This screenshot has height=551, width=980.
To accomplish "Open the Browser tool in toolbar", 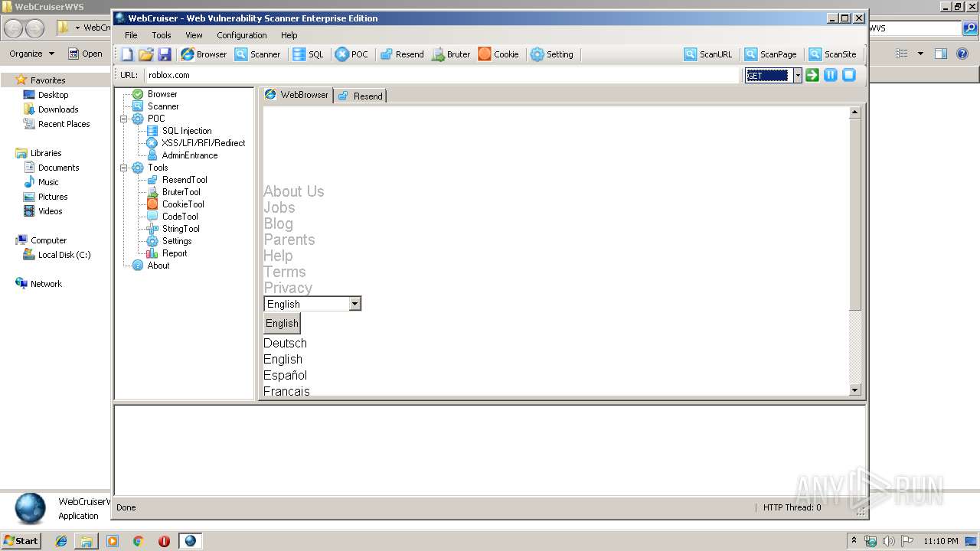I will pos(204,54).
